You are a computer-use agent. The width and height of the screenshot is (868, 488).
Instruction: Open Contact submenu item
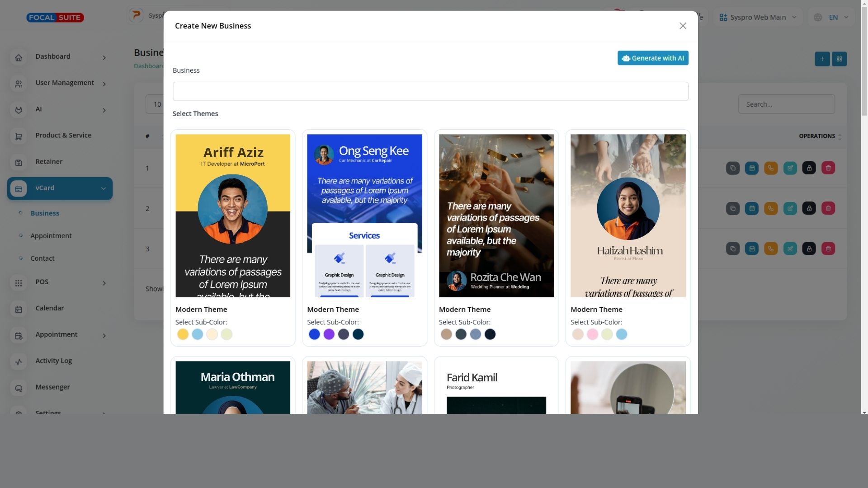tap(42, 258)
